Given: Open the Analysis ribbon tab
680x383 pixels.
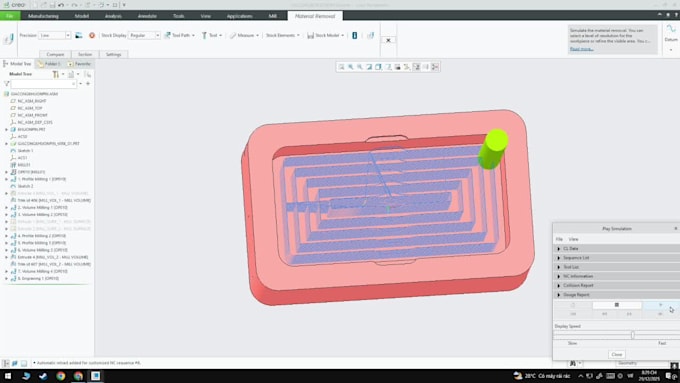Looking at the screenshot, I should pyautogui.click(x=113, y=16).
